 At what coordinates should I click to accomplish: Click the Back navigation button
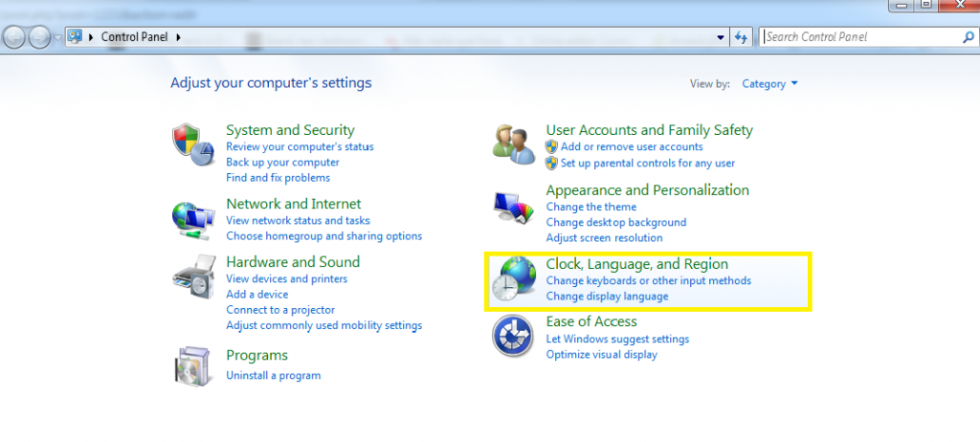(x=14, y=37)
